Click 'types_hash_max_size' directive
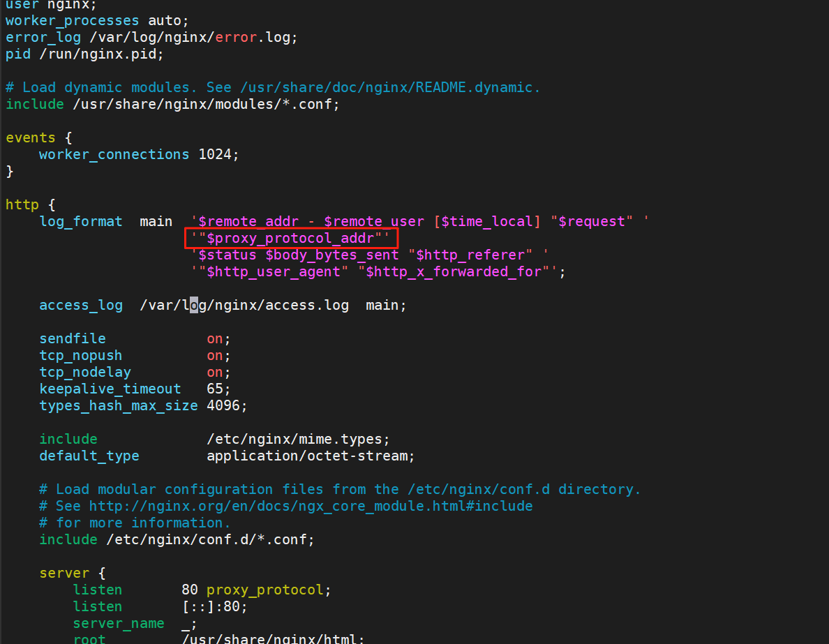This screenshot has width=829, height=644. tap(119, 406)
